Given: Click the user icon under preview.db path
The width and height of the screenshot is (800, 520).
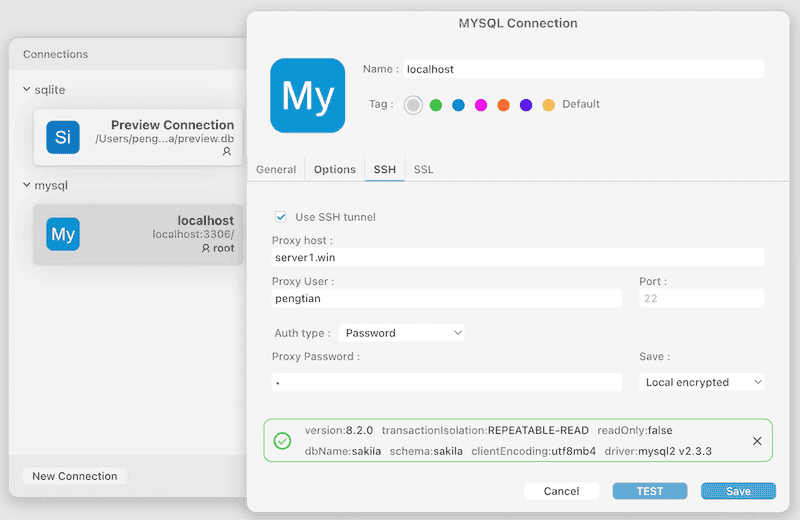Looking at the screenshot, I should (227, 152).
